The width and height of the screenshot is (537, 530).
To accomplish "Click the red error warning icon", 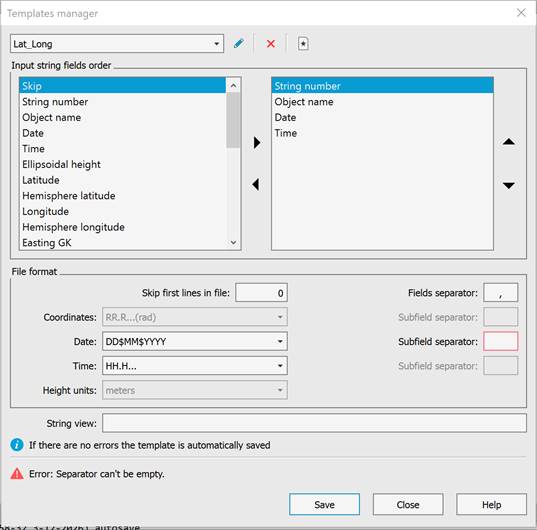I will [x=17, y=474].
